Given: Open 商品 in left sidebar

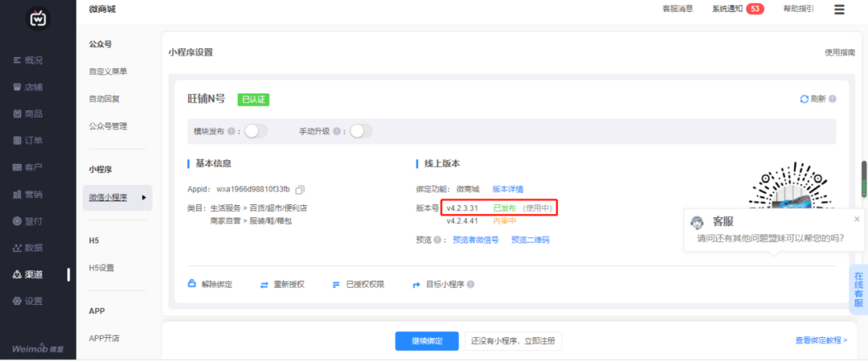Looking at the screenshot, I should tap(27, 113).
